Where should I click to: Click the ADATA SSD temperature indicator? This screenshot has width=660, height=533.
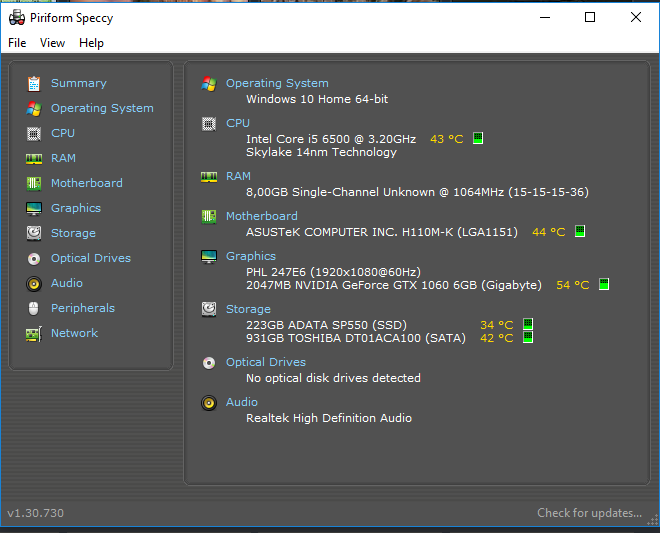tap(528, 324)
